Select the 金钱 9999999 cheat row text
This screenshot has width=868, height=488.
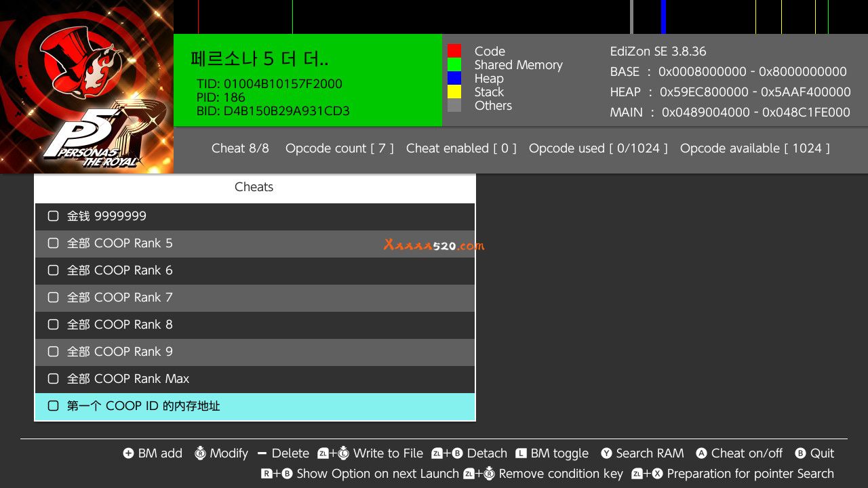point(106,216)
